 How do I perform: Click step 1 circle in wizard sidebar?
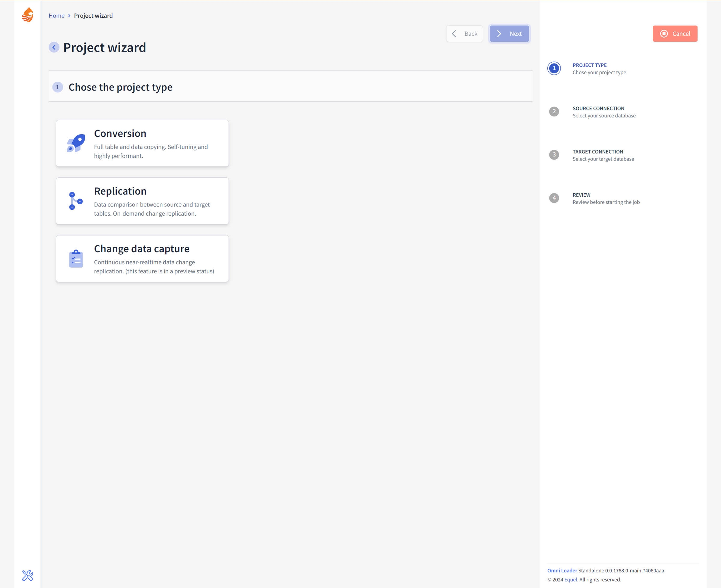pyautogui.click(x=554, y=69)
